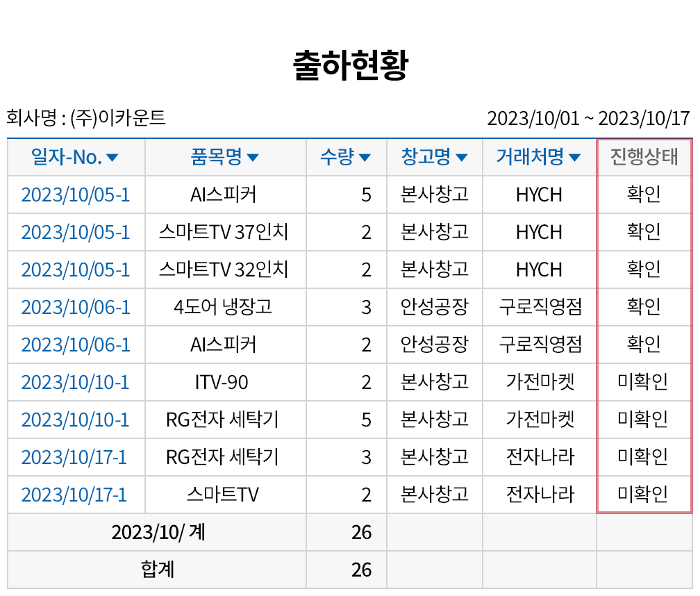Image resolution: width=700 pixels, height=596 pixels.
Task: Open the date link for 4도어 냉장고
Action: 76,307
